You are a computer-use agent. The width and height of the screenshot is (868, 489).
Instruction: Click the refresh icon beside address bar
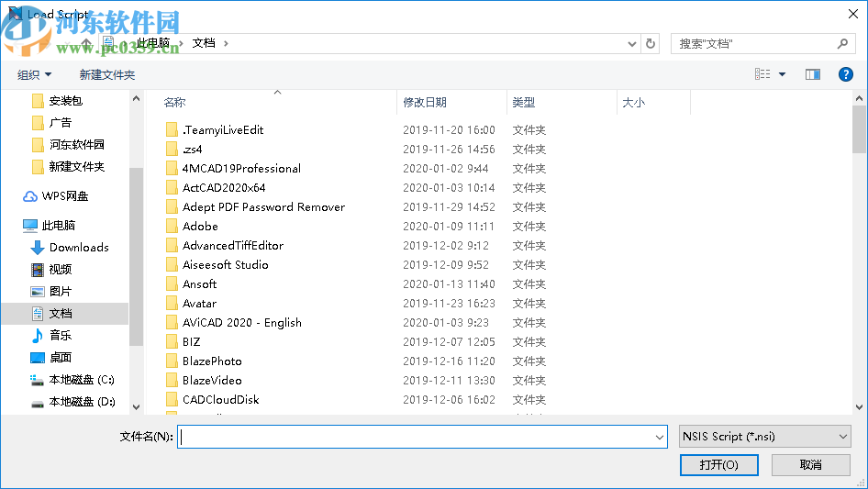[x=651, y=43]
